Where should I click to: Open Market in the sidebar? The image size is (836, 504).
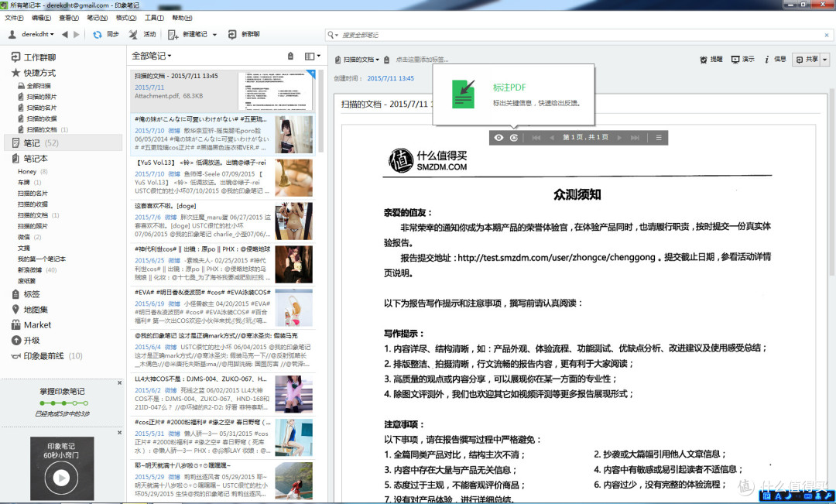pos(31,325)
